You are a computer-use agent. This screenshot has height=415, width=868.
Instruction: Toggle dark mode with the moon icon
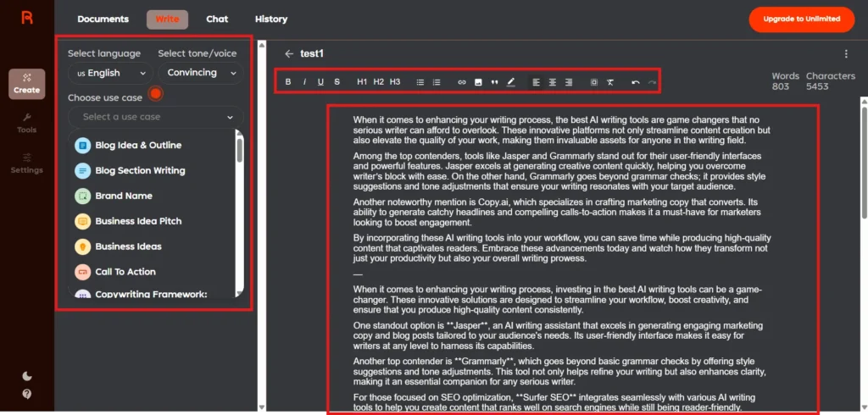[x=26, y=376]
